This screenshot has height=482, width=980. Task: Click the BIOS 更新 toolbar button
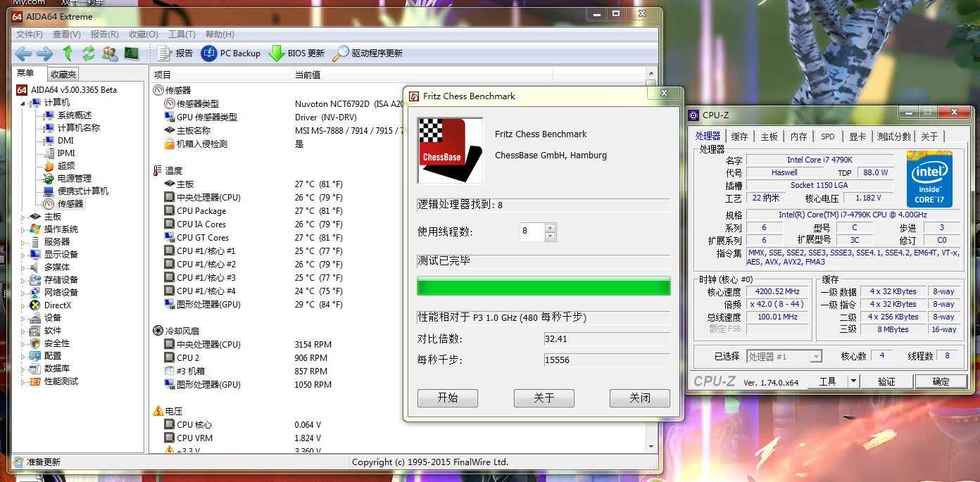296,53
